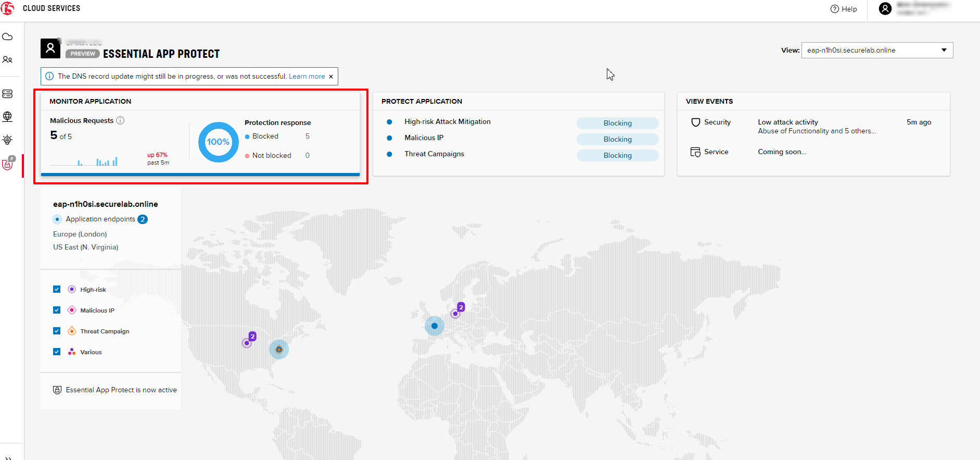The image size is (980, 460).
Task: Uncheck the High-risk map filter
Action: (x=57, y=289)
